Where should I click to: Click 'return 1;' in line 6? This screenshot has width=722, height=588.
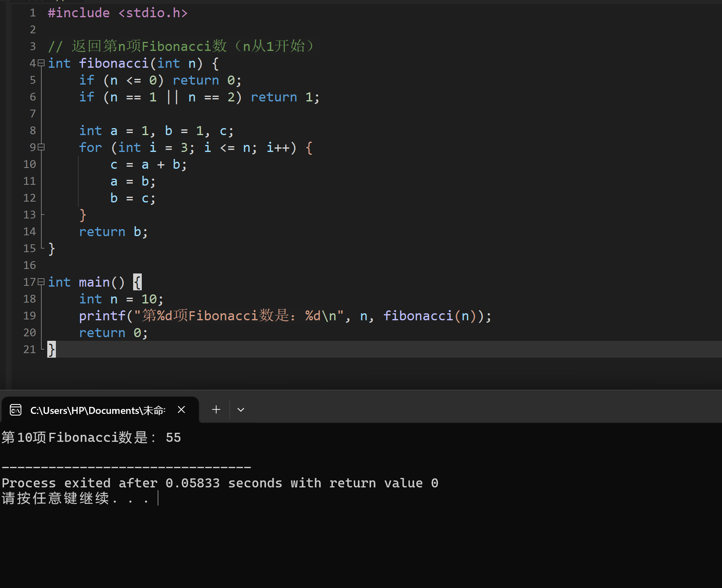point(285,97)
